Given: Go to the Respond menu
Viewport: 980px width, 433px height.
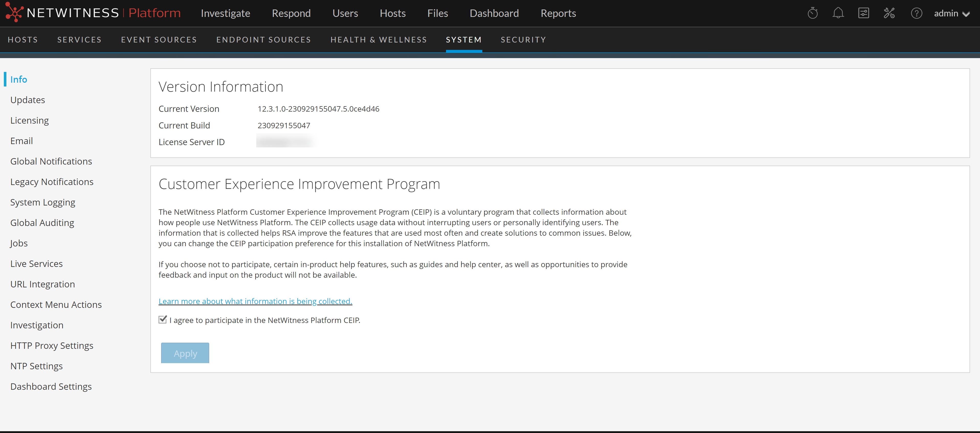Looking at the screenshot, I should click(291, 13).
